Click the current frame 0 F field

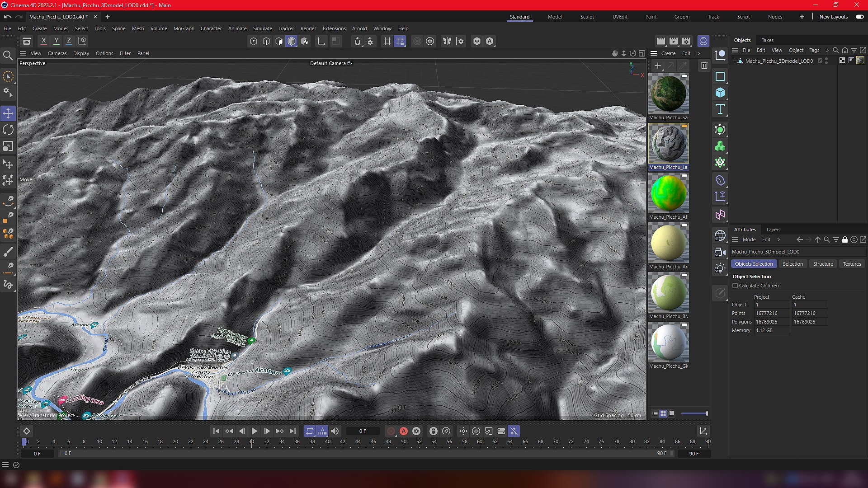point(363,432)
